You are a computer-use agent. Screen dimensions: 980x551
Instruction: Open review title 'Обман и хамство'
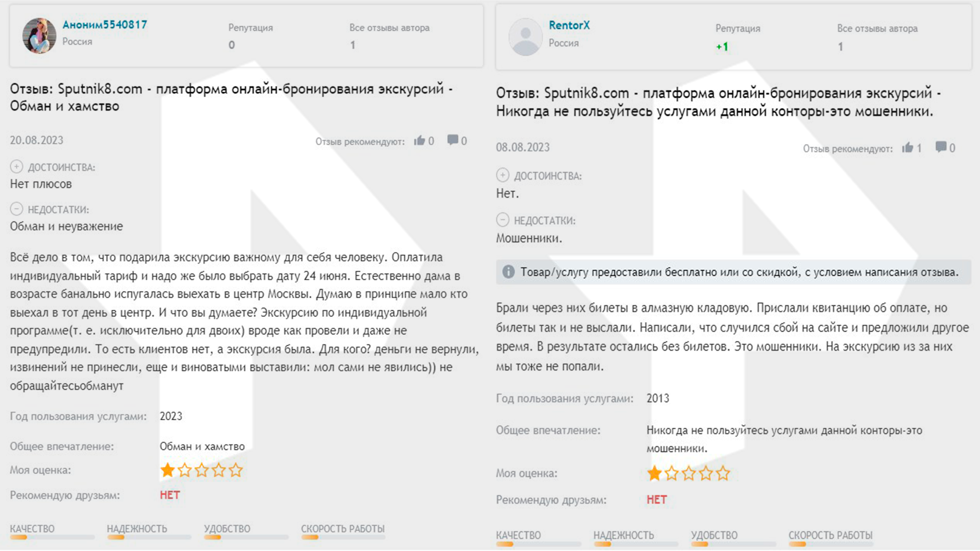(231, 97)
